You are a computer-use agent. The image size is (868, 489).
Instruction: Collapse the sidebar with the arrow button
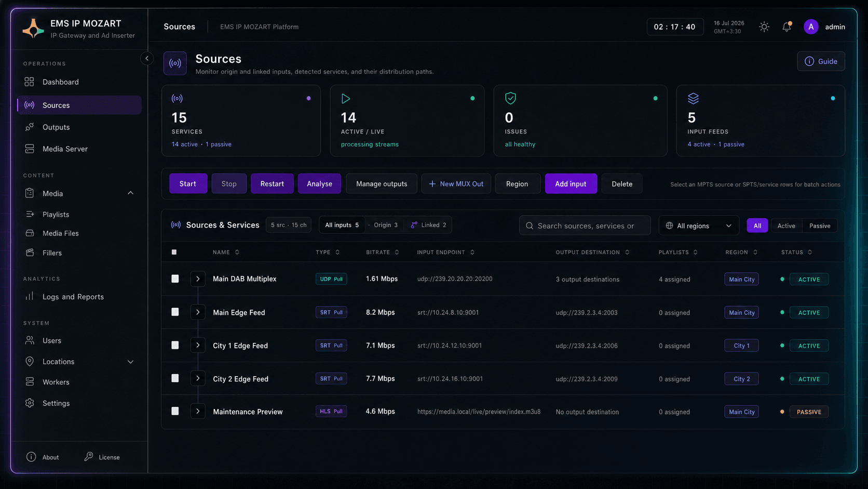point(147,58)
